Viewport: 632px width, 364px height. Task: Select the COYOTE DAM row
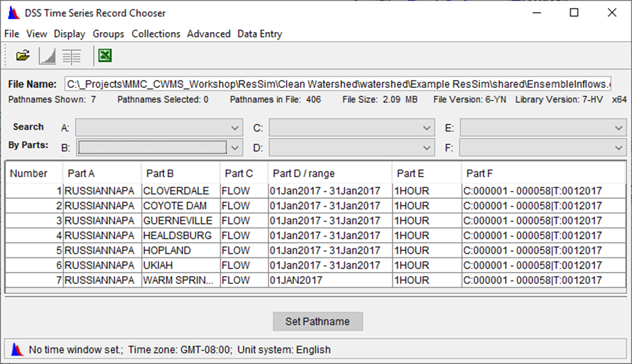click(x=315, y=206)
